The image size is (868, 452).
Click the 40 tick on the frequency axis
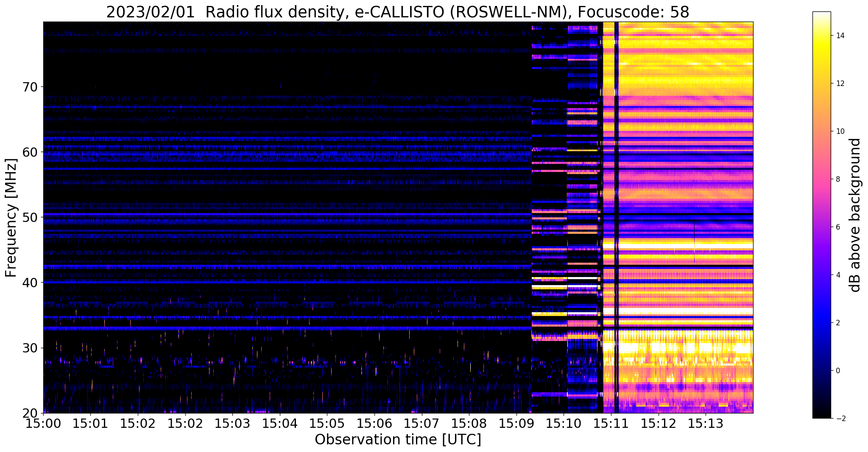(x=30, y=283)
